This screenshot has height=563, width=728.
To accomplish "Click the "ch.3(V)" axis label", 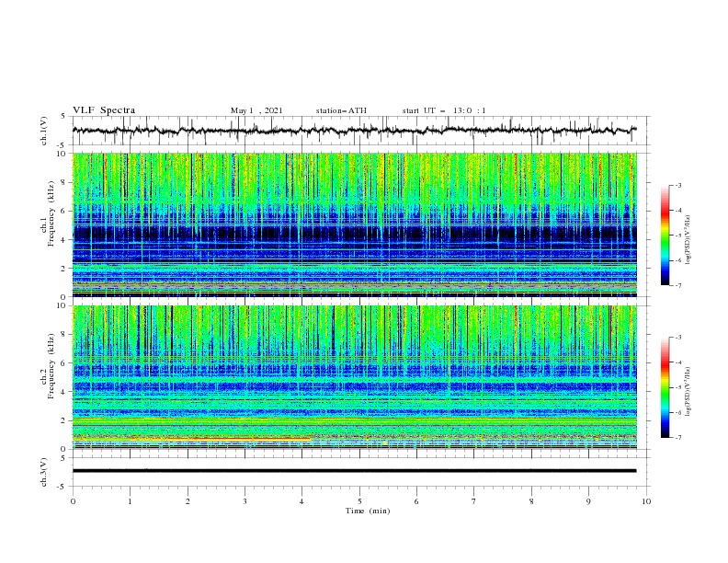I will (x=44, y=472).
